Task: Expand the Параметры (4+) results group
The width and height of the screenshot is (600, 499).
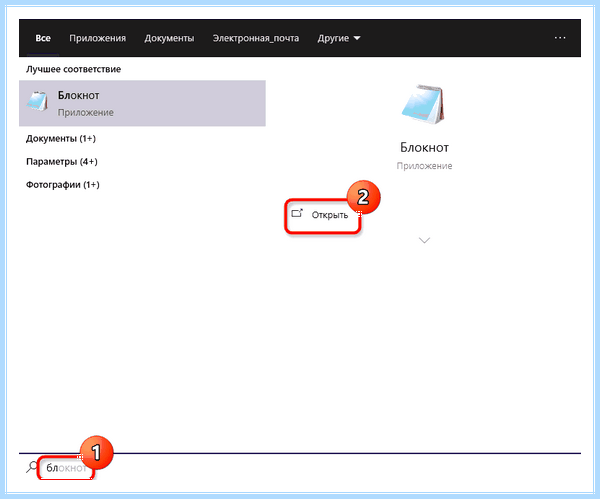Action: point(62,162)
